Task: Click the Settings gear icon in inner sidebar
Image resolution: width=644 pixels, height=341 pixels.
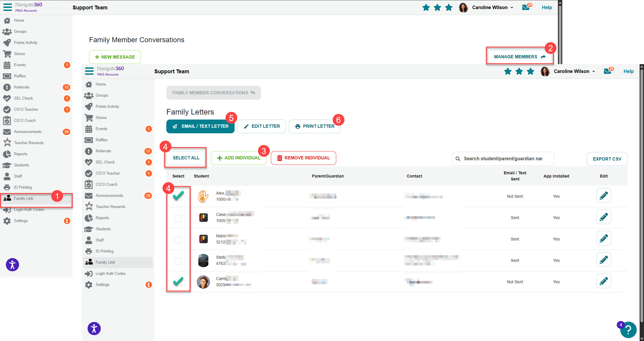Action: pyautogui.click(x=89, y=284)
